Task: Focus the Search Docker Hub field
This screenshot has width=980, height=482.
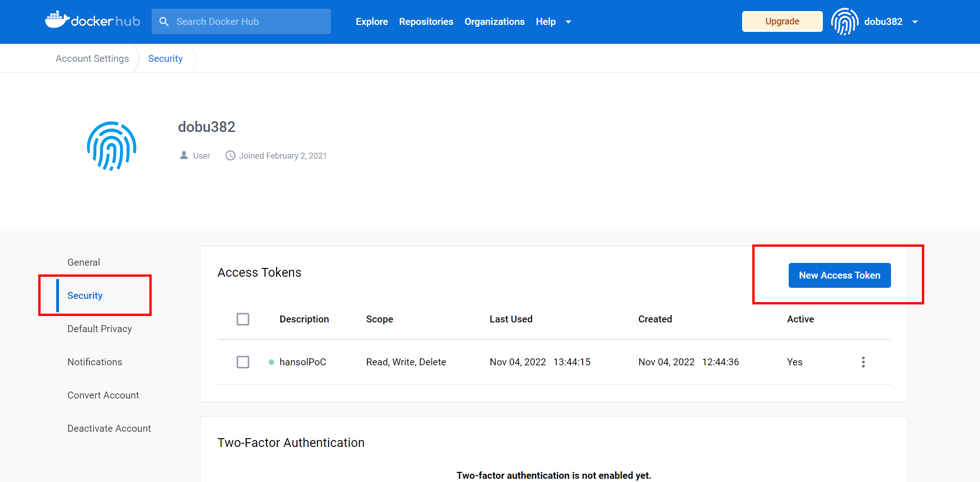Action: click(241, 22)
